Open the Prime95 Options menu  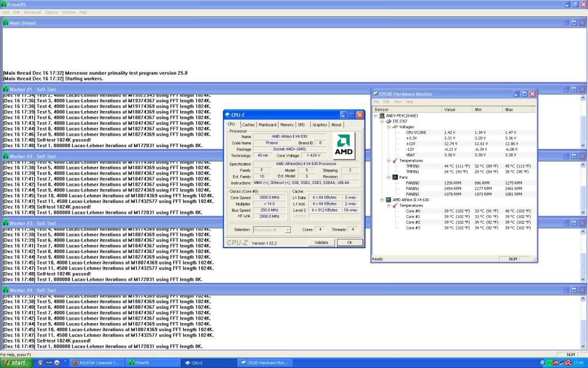pyautogui.click(x=51, y=13)
